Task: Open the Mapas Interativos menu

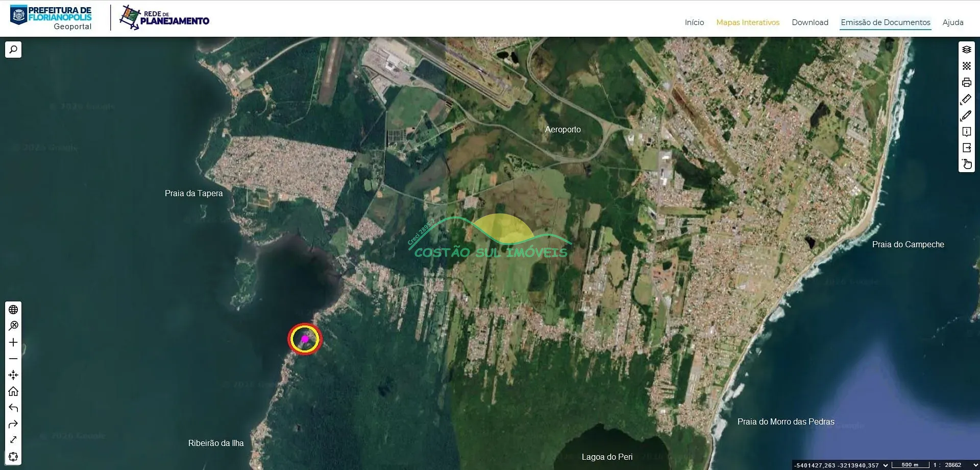Action: (x=748, y=22)
